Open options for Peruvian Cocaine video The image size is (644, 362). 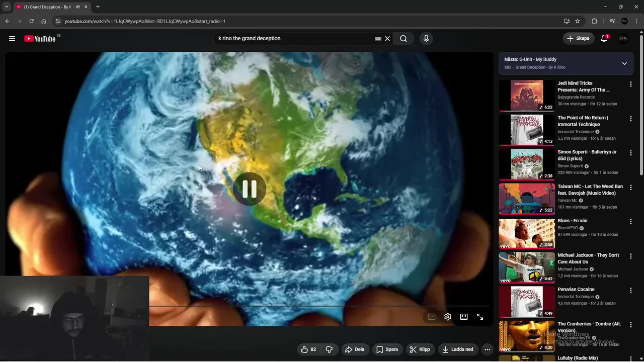click(x=630, y=290)
